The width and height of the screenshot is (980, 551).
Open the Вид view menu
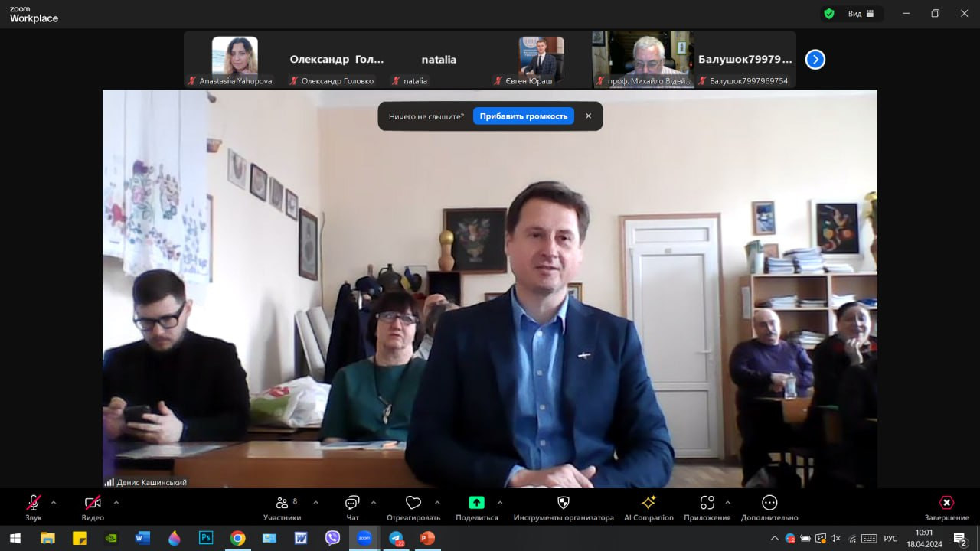[x=861, y=14]
